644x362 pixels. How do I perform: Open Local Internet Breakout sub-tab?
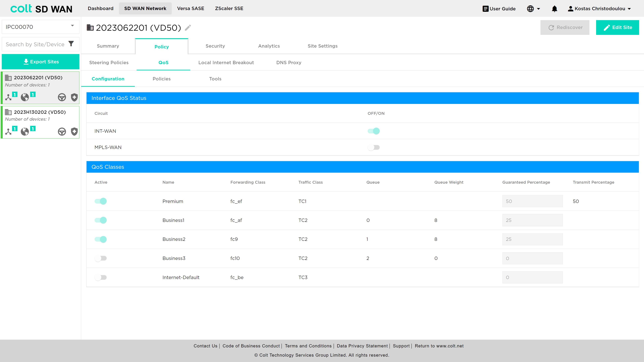pyautogui.click(x=226, y=63)
